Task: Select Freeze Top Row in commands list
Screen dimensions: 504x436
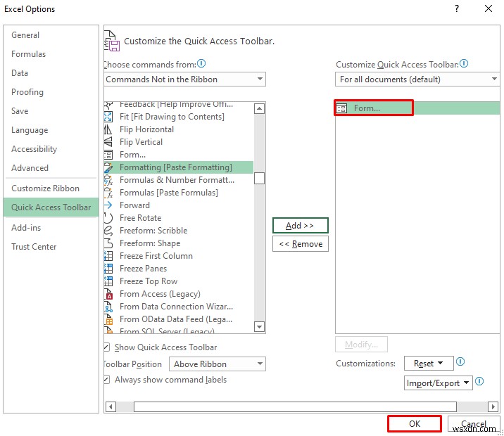Action: [178, 281]
